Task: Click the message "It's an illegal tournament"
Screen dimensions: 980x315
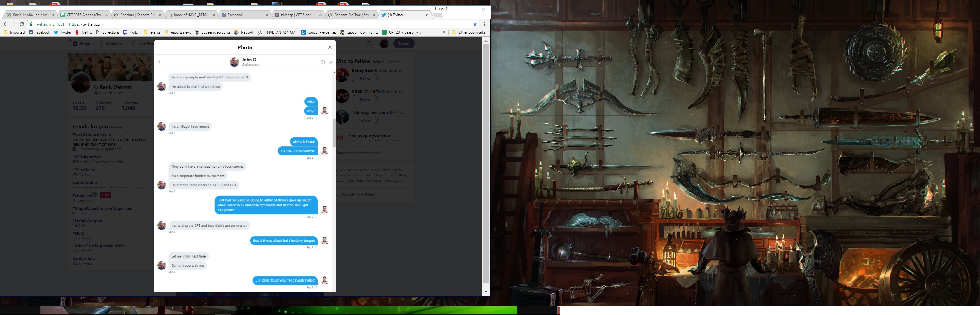Action: click(x=190, y=127)
